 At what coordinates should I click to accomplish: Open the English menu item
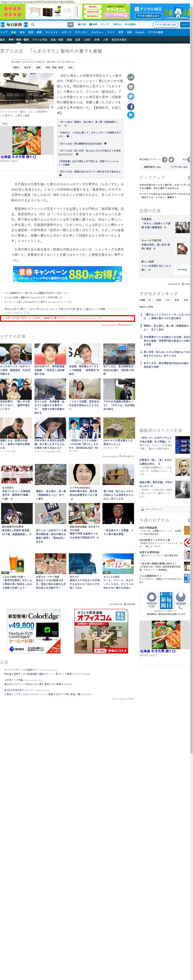(140, 32)
